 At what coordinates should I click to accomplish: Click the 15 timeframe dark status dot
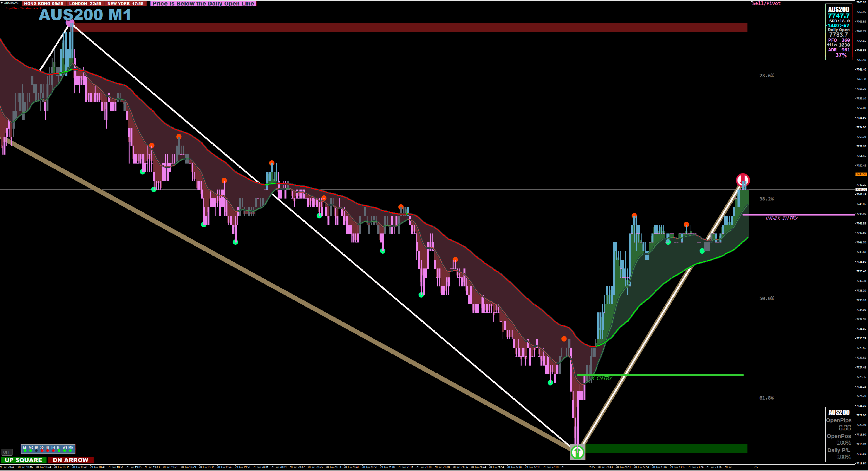click(36, 451)
